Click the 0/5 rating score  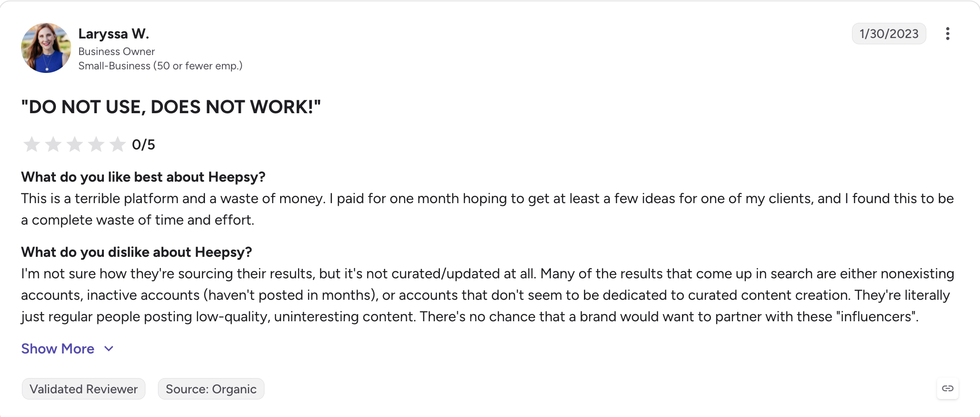pyautogui.click(x=143, y=145)
